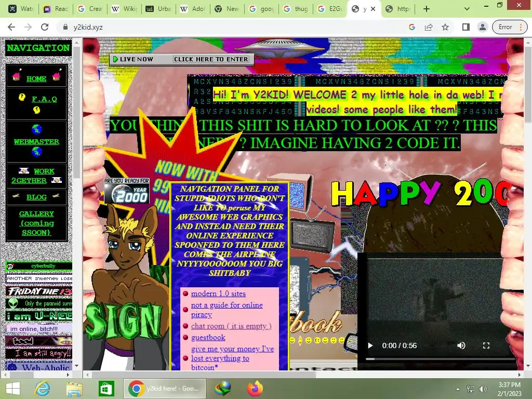Open the Windows Store taskbar icon
Viewport: 532px width, 399px height.
(106, 389)
